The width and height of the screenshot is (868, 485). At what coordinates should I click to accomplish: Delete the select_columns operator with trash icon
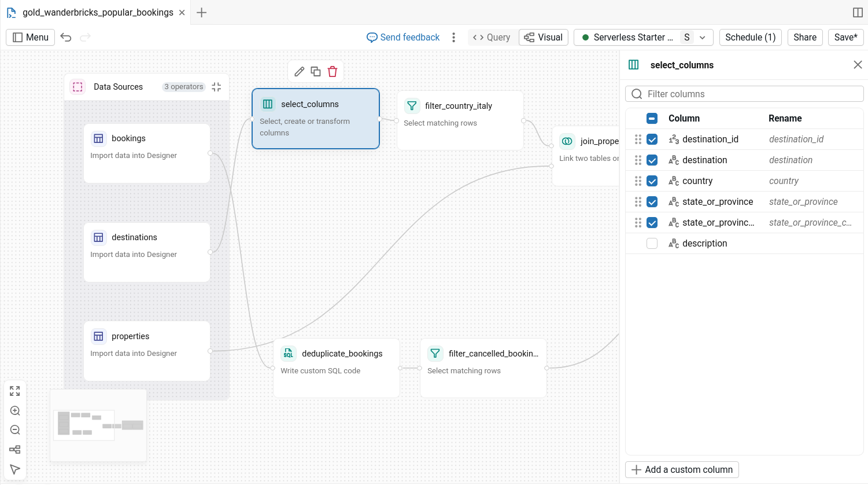coord(333,71)
